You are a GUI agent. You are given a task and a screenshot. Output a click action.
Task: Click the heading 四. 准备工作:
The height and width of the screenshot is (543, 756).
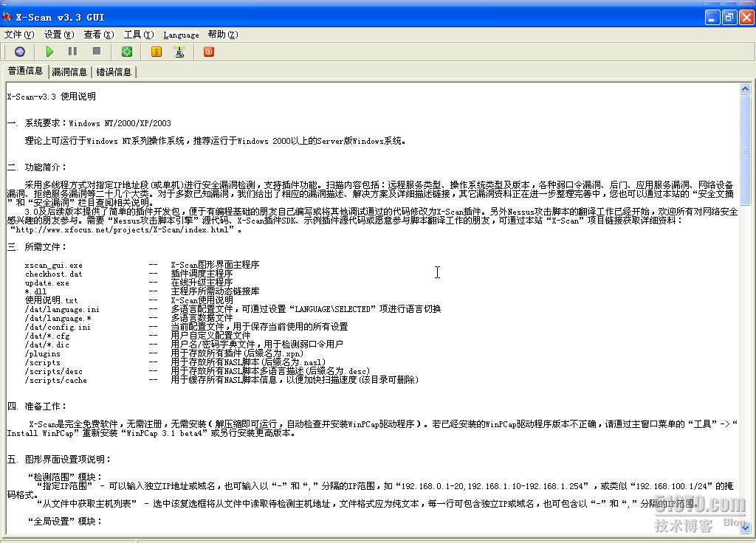37,407
